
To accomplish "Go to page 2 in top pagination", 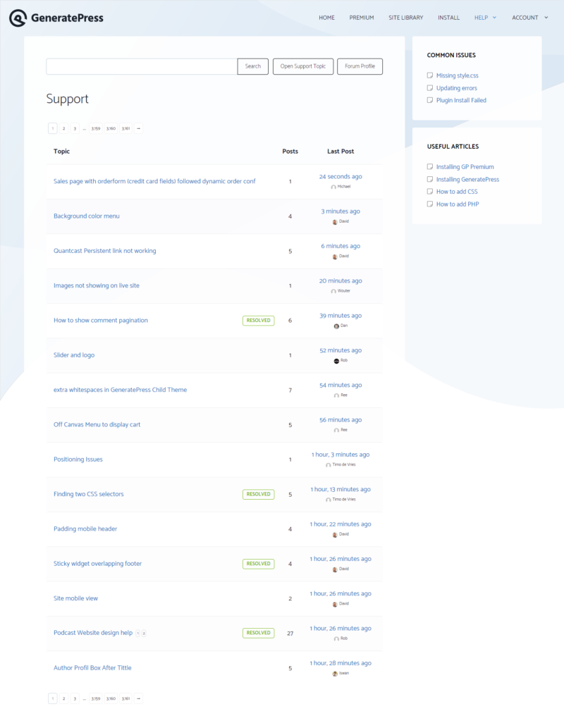I will pos(63,128).
